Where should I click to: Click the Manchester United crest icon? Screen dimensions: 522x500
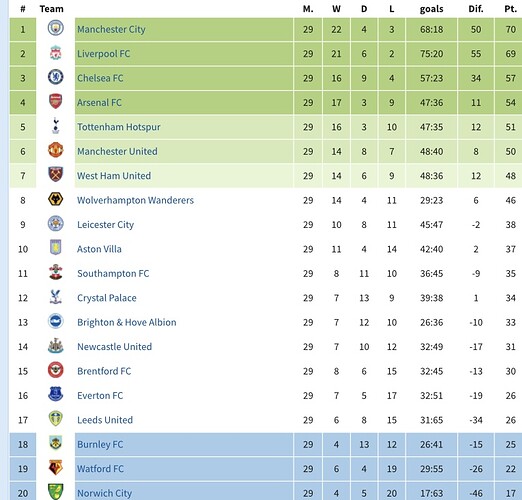[56, 150]
